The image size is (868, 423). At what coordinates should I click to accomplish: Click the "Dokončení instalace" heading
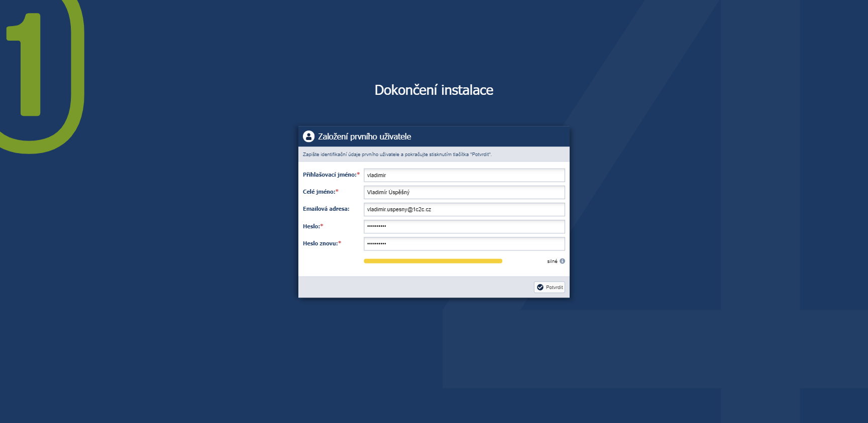pos(434,90)
